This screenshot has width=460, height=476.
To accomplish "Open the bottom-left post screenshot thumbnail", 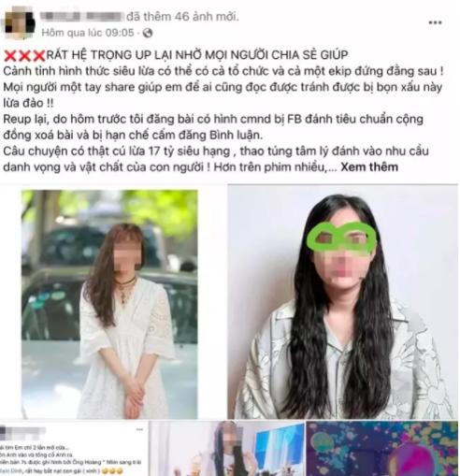I will point(74,449).
